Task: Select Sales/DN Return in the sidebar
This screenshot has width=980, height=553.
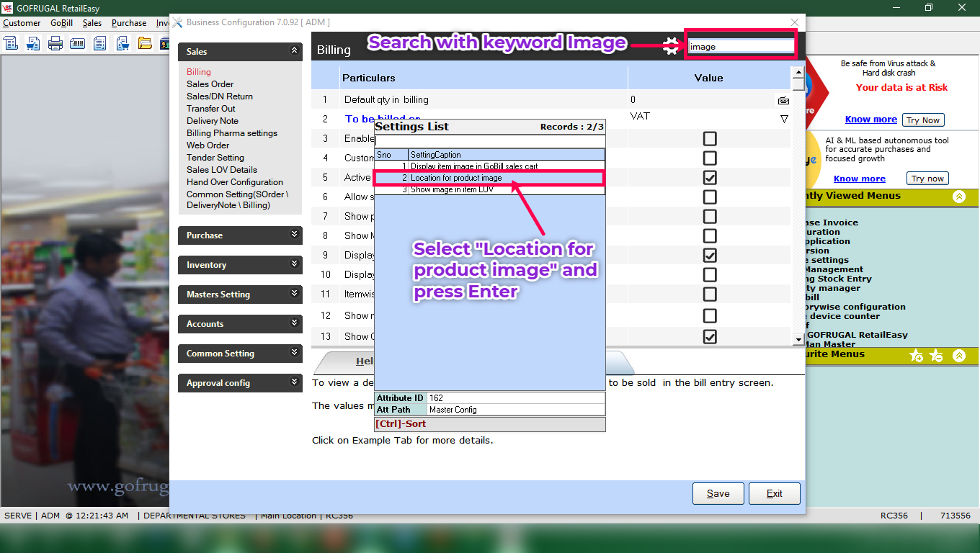Action: coord(220,96)
